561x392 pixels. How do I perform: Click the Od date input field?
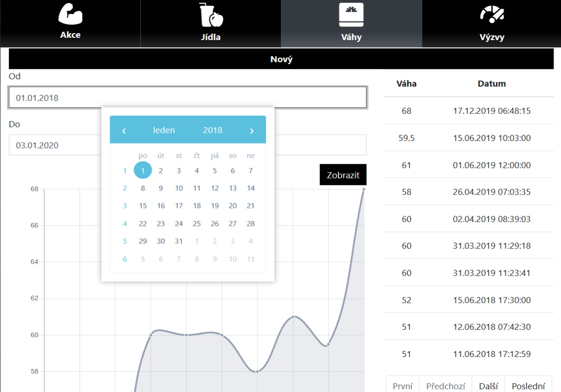pos(187,98)
